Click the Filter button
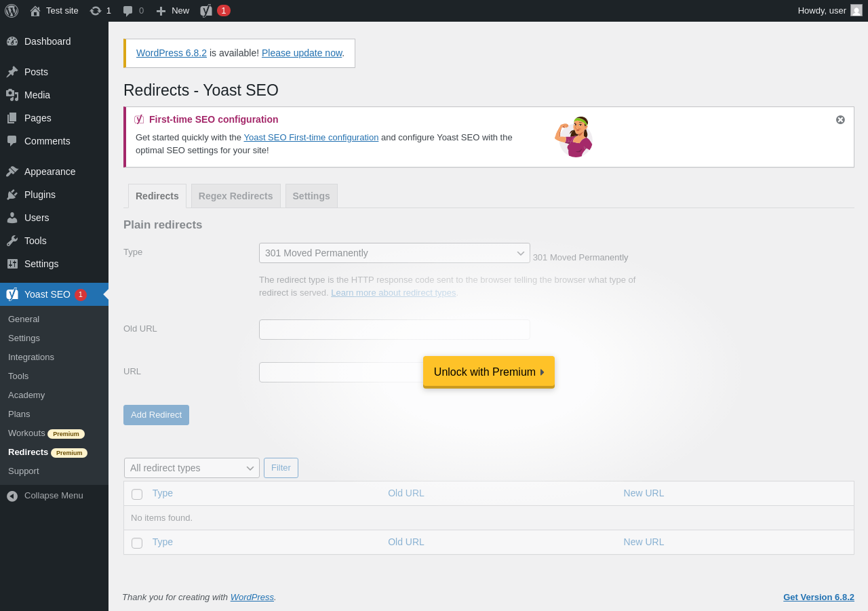Screen dimensions: 868x611 [x=281, y=468]
